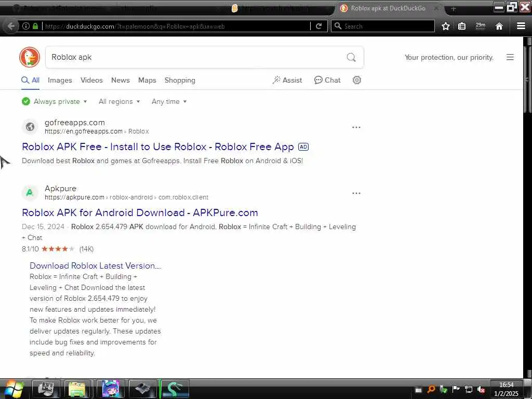Open the network tray icon
532x399 pixels.
[469, 390]
